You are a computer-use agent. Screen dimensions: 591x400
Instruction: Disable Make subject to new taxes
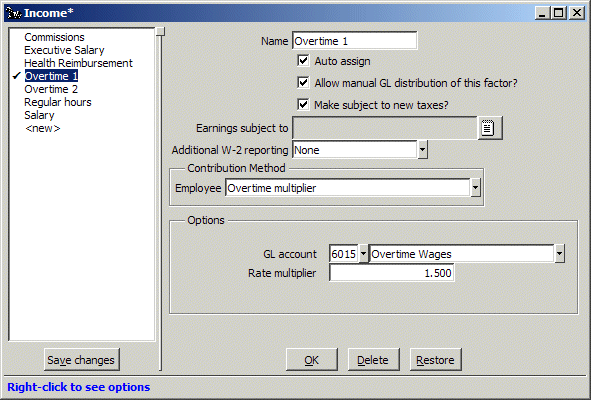[x=303, y=104]
